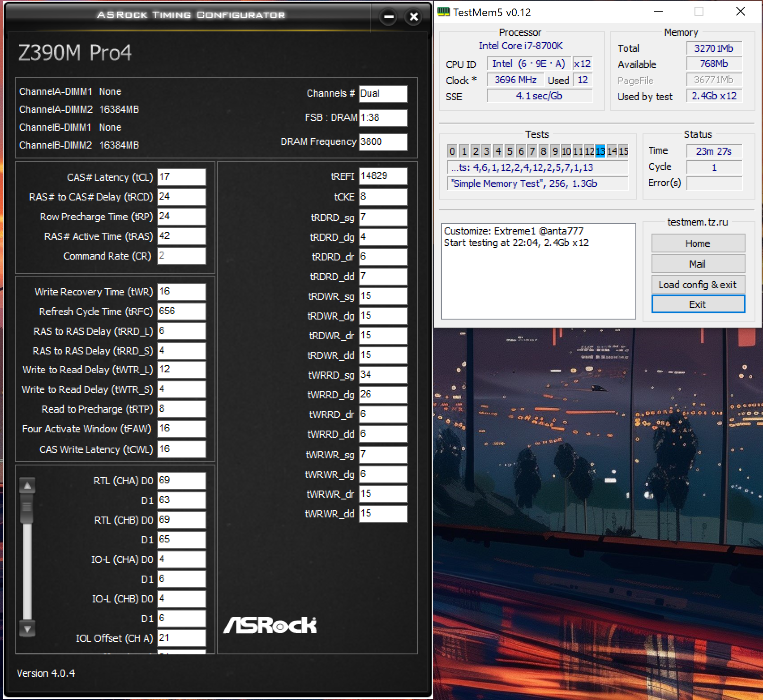Click the "Simple Memory Test" status line
This screenshot has height=700, width=763.
pos(538,184)
